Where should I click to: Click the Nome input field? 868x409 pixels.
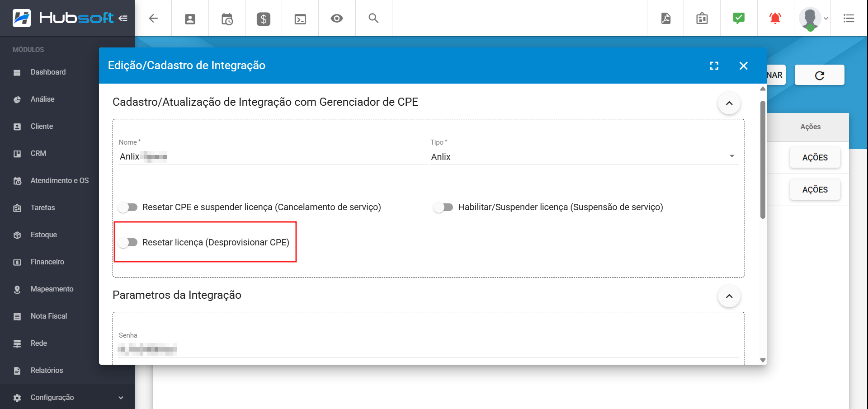[x=273, y=157]
